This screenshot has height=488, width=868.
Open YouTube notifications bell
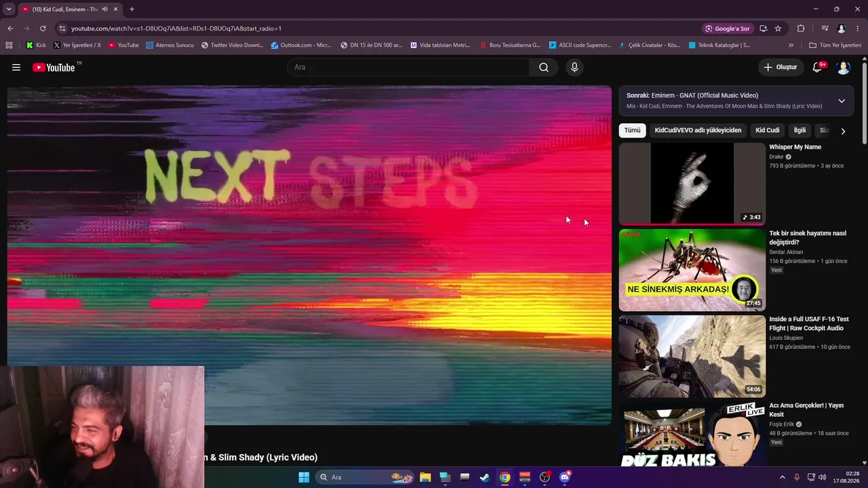pos(817,67)
